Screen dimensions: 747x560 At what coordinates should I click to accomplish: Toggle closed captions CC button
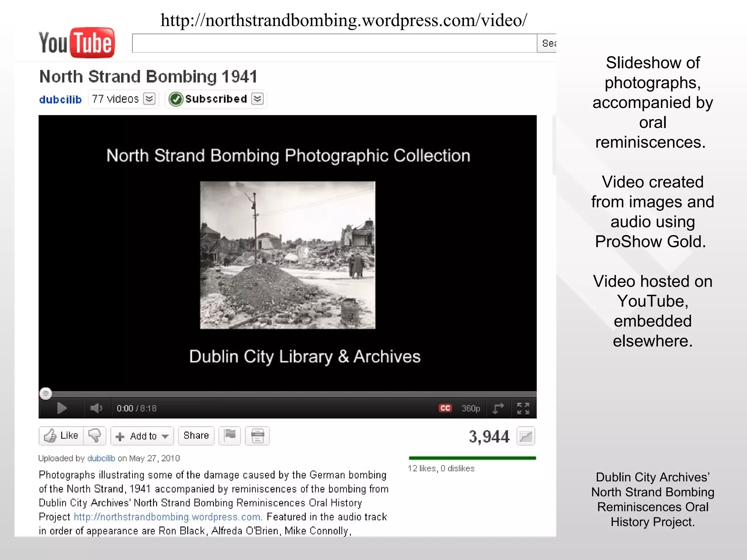(445, 408)
